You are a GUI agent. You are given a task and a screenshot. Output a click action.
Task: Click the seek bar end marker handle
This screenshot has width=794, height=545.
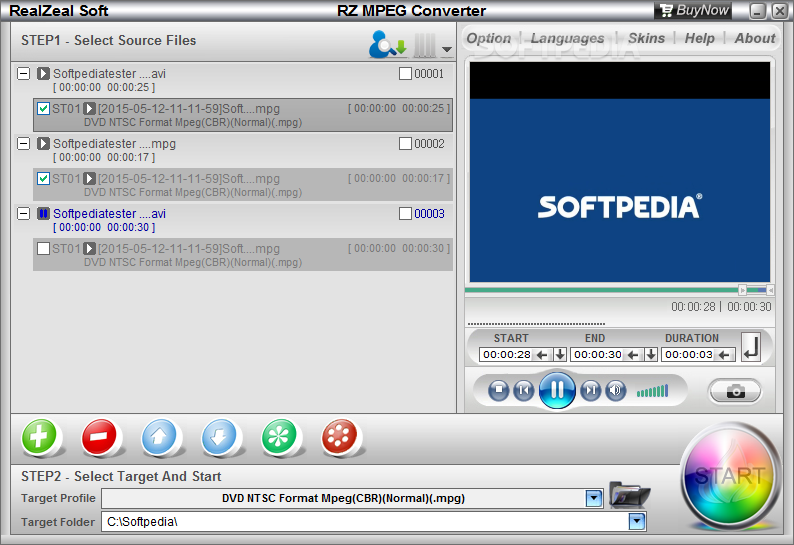point(770,290)
